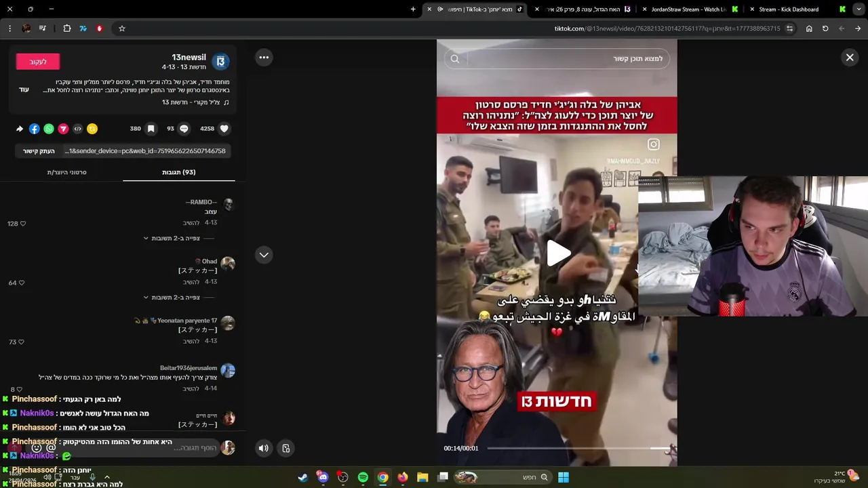868x488 pixels.
Task: Seek on the video progress bar
Action: click(x=578, y=448)
